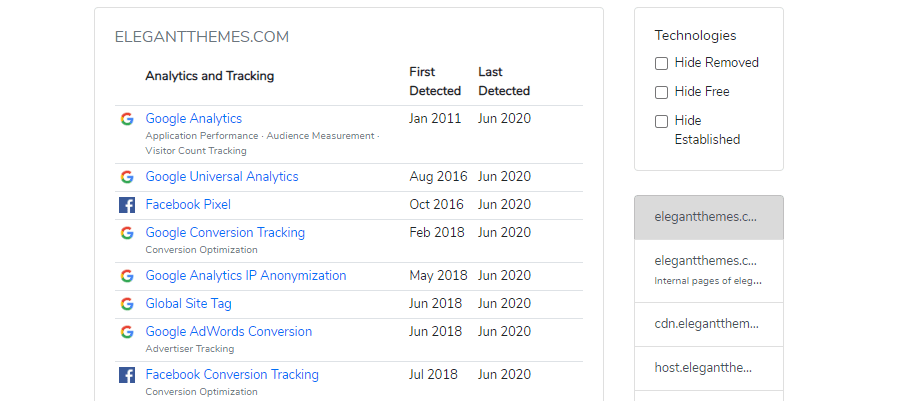Screen dimensions: 907x401
Task: Click the Google icon beside Global Site Tag
Action: [x=127, y=304]
